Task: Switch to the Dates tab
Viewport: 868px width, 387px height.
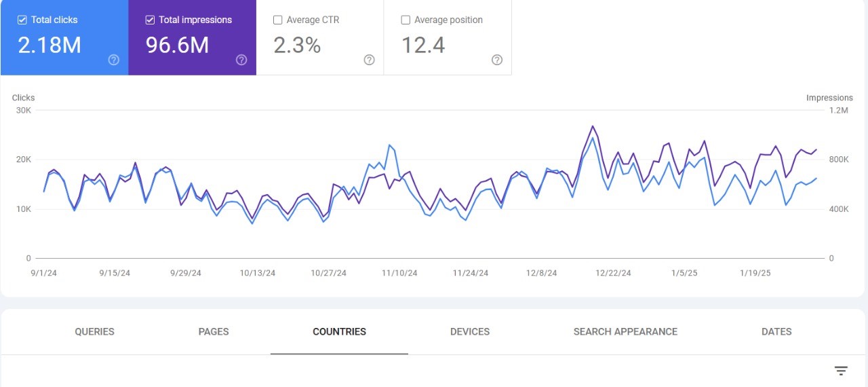Action: 776,332
